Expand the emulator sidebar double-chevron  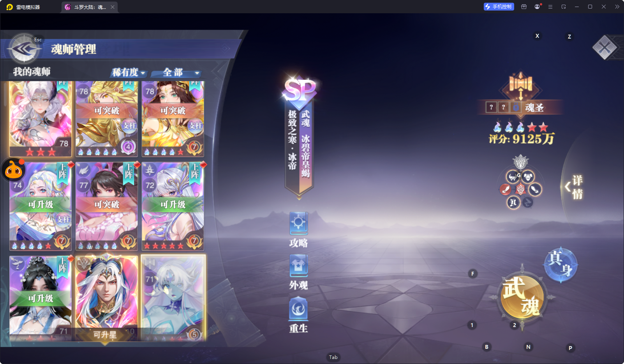(617, 7)
